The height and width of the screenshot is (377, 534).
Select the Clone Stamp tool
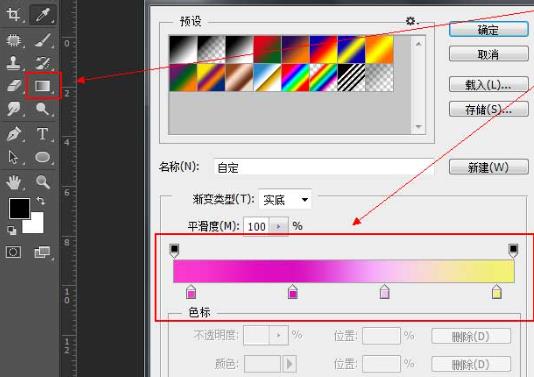(14, 63)
